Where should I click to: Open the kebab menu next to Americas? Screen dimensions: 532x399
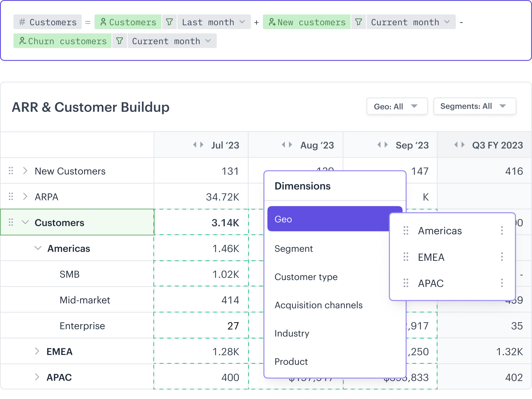(502, 231)
